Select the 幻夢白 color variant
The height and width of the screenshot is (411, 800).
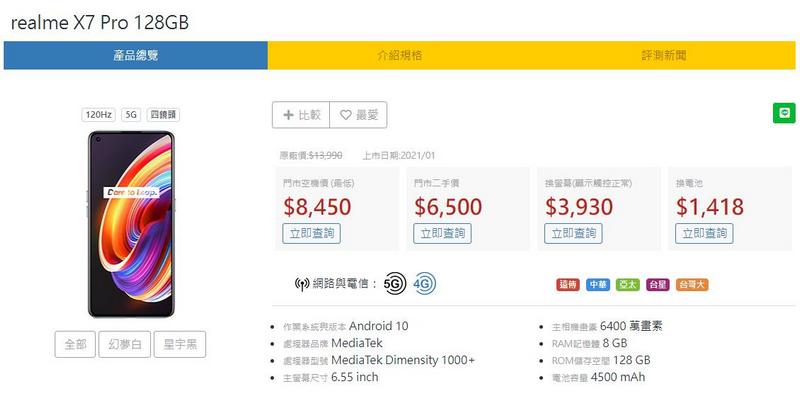coord(124,344)
